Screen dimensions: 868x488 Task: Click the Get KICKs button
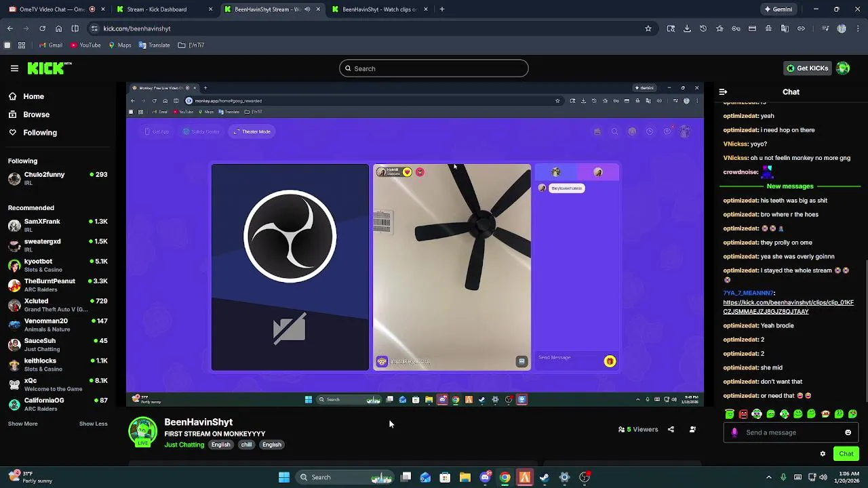click(807, 68)
